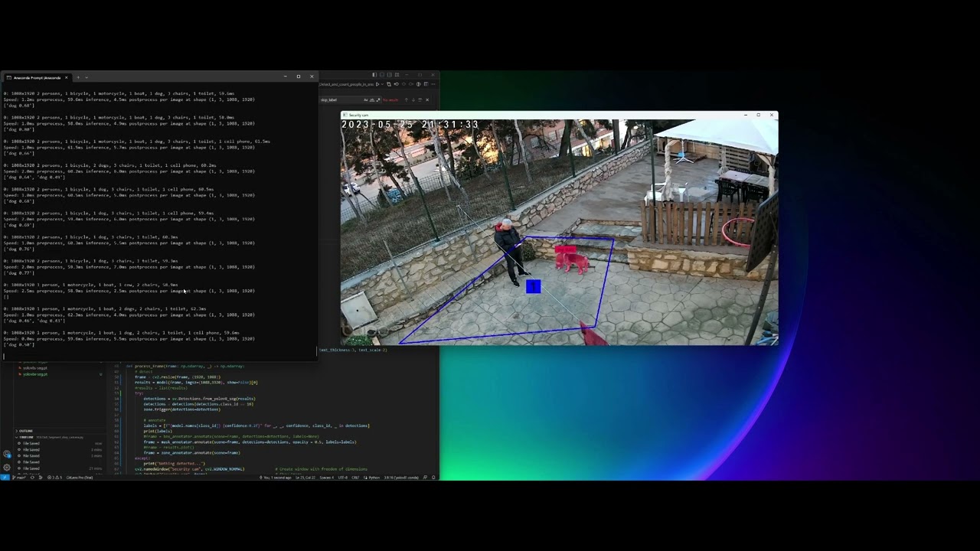This screenshot has height=551, width=980.
Task: Select yolov8s-seg.pt in VS Code explorer
Action: point(35,368)
